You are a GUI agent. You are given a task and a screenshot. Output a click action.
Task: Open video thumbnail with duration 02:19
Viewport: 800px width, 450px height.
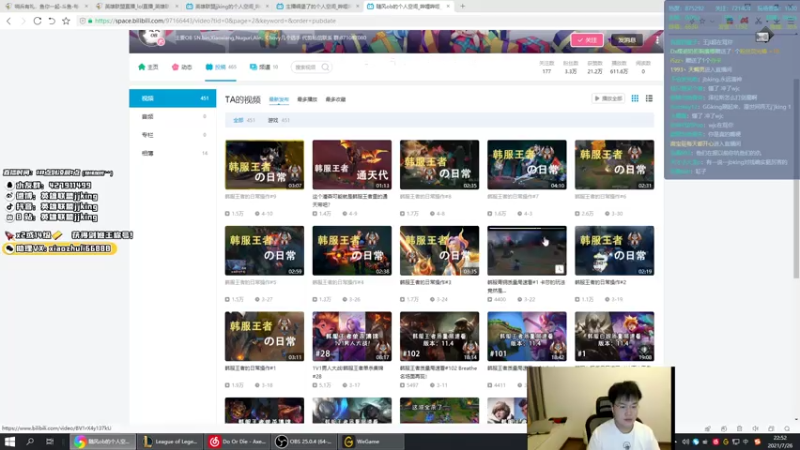(614, 251)
